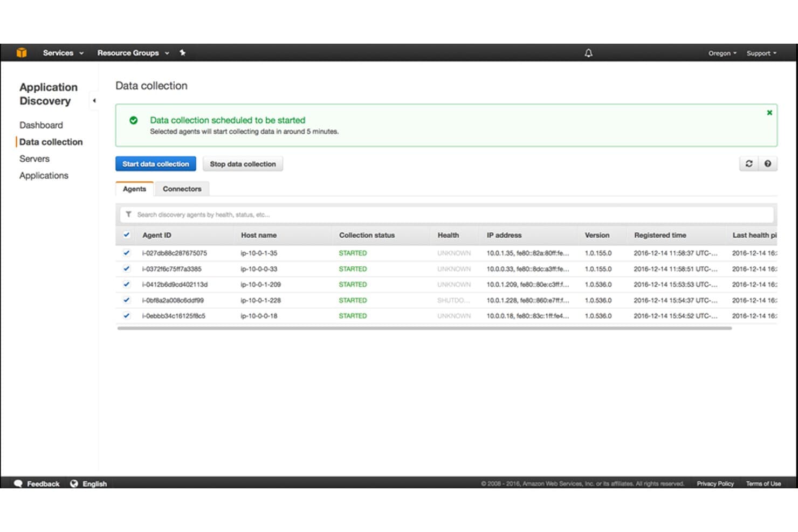Sort by Agent ID column header
Viewport: 798px width, 532px height.
(156, 235)
